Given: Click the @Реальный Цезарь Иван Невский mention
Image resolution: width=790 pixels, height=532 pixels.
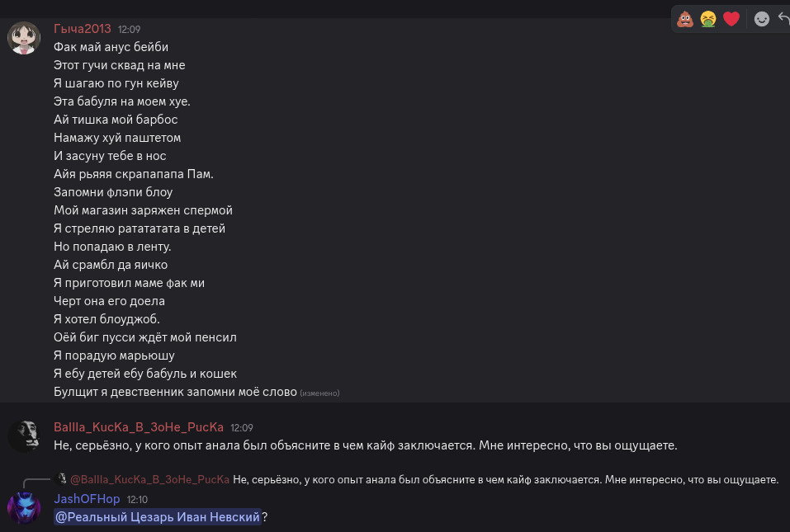Looking at the screenshot, I should coord(158,517).
